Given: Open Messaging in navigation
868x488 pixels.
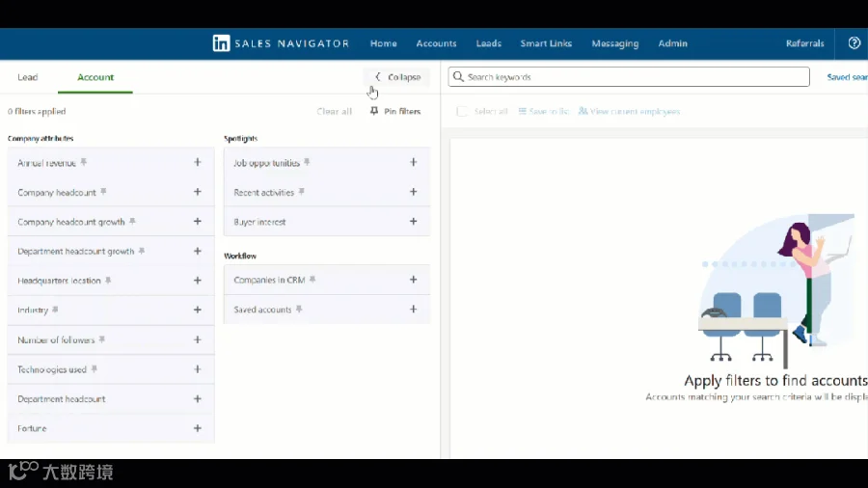Looking at the screenshot, I should [x=615, y=43].
